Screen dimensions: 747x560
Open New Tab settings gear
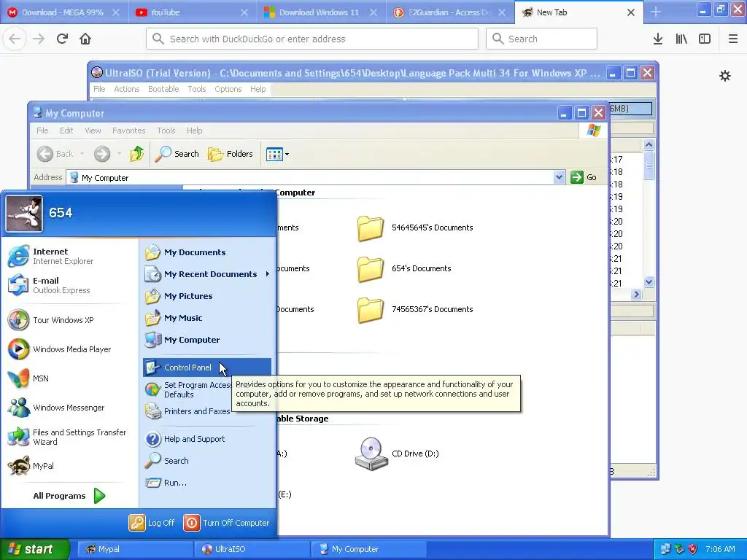click(725, 76)
